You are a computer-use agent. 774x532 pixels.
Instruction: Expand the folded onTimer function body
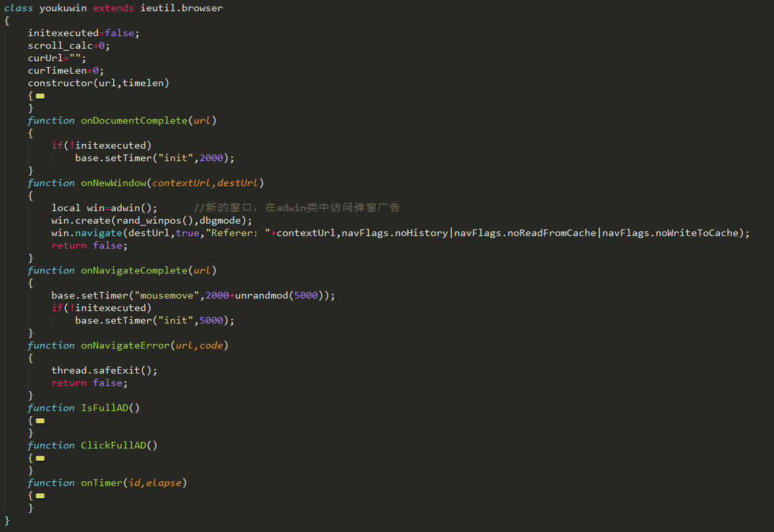click(x=41, y=496)
